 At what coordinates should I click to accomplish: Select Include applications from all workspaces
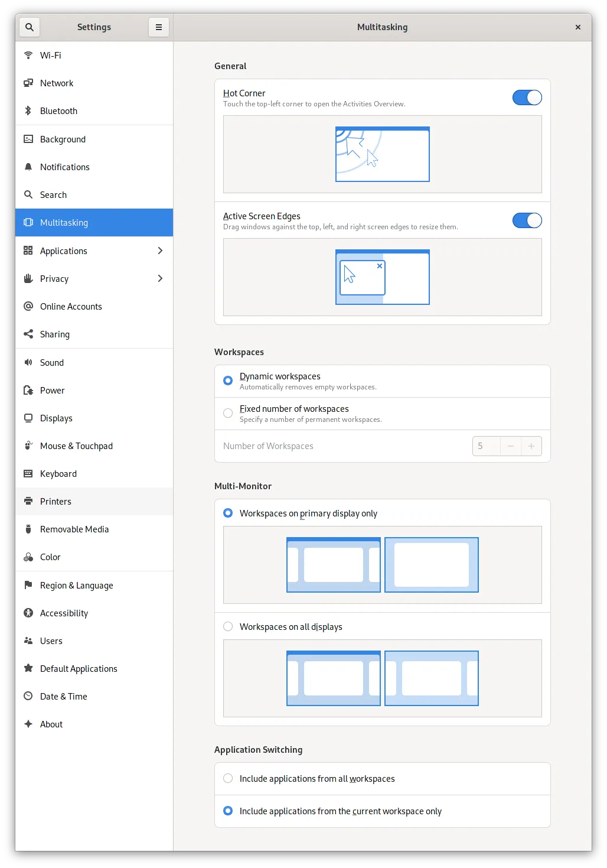point(228,779)
